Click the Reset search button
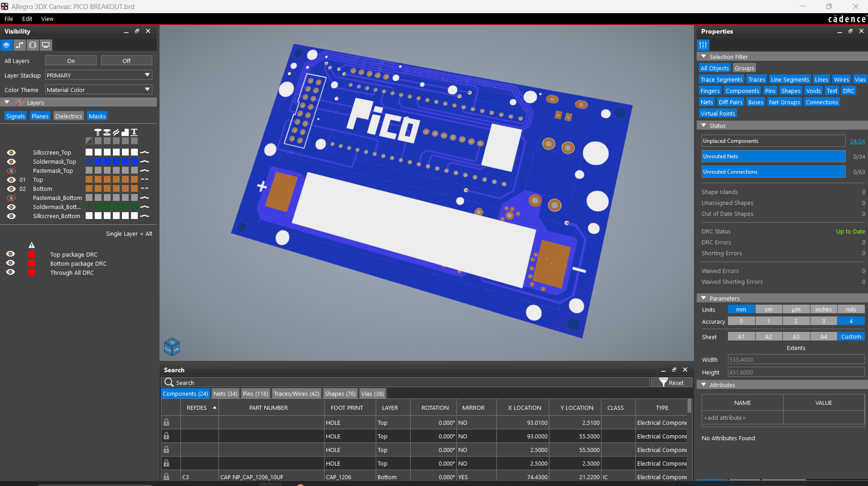Image resolution: width=868 pixels, height=486 pixels. [x=671, y=383]
